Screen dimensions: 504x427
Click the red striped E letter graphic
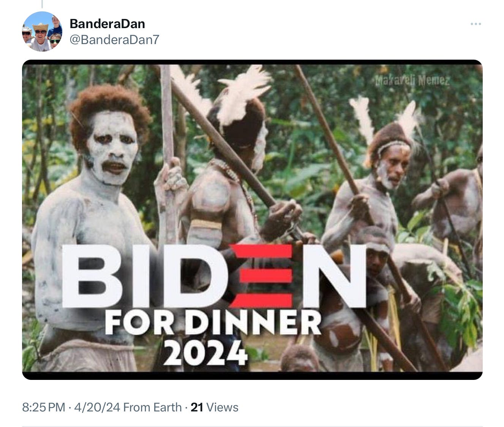(261, 276)
